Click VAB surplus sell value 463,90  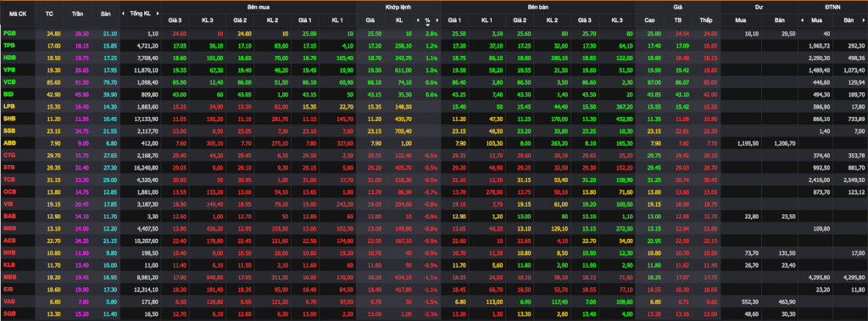click(x=786, y=302)
